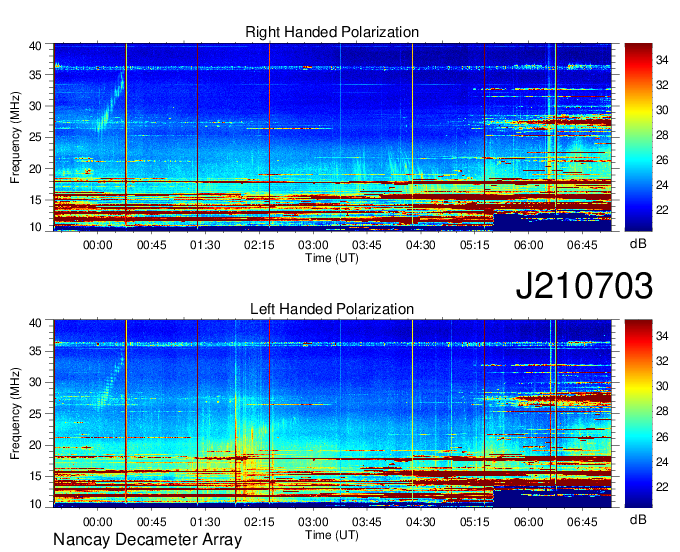680x552 pixels.
Task: Click the "02:15" time tick of Right Handed plot
Action: 259,245
